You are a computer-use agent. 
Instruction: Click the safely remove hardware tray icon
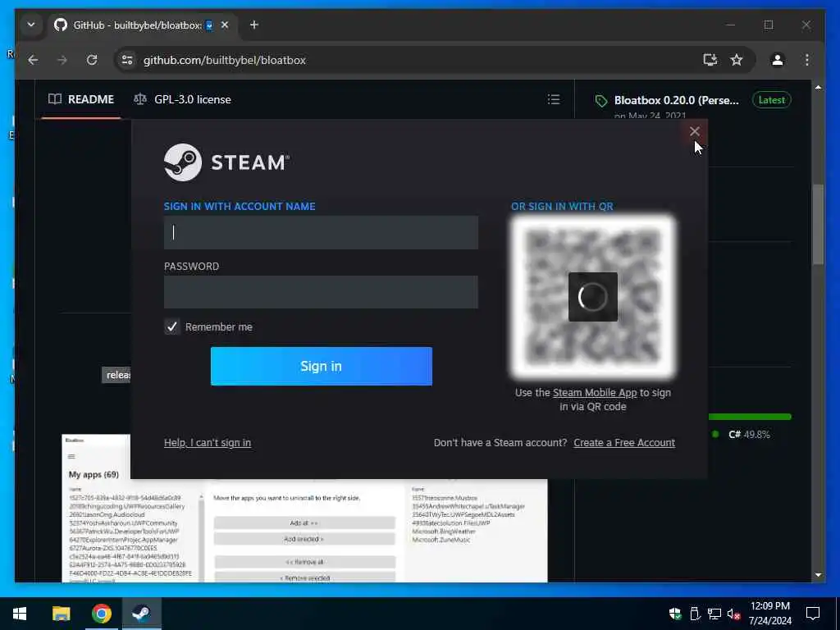click(695, 614)
